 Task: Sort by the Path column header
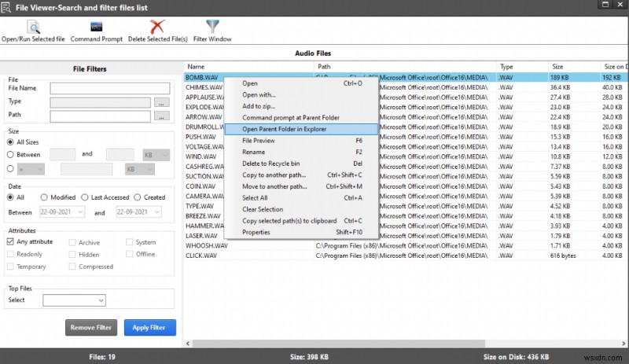(x=405, y=67)
